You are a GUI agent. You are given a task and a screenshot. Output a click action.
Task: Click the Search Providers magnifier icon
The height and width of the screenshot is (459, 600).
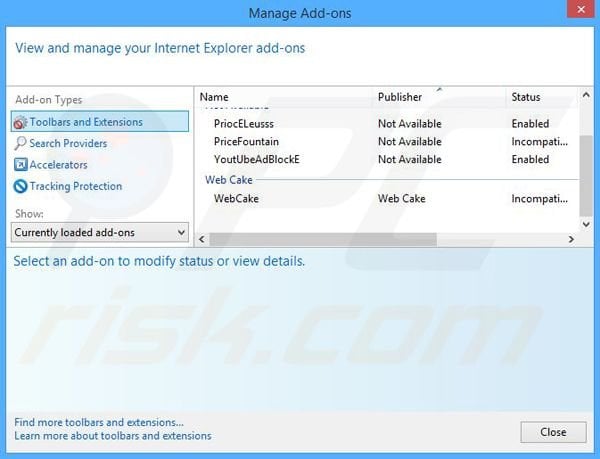(20, 143)
